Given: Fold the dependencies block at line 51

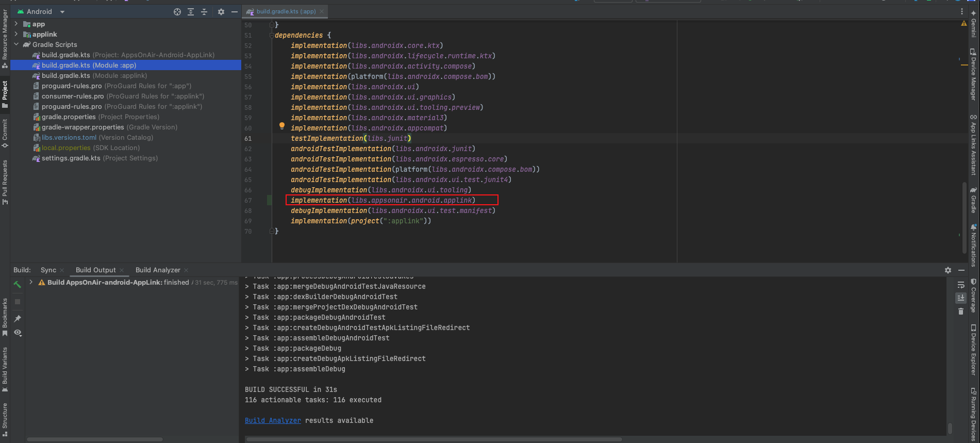Looking at the screenshot, I should pos(272,35).
